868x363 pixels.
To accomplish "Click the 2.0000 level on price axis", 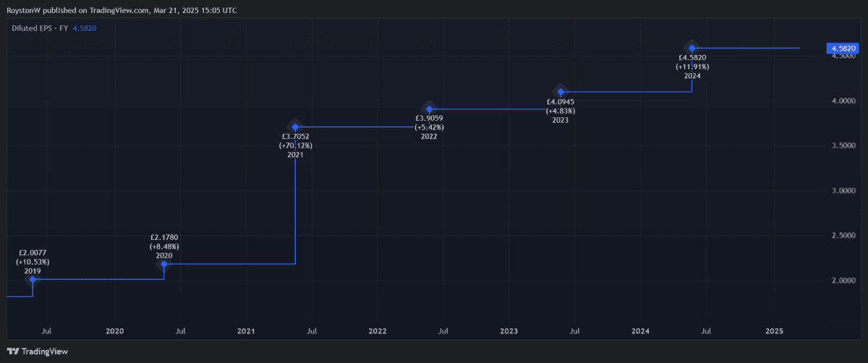I will pyautogui.click(x=843, y=281).
